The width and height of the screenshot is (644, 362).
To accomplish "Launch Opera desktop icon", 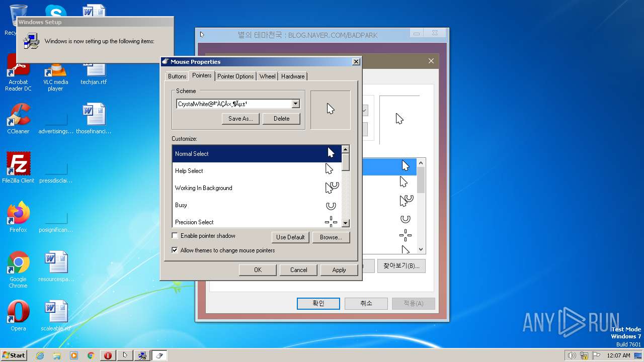I will point(18,316).
